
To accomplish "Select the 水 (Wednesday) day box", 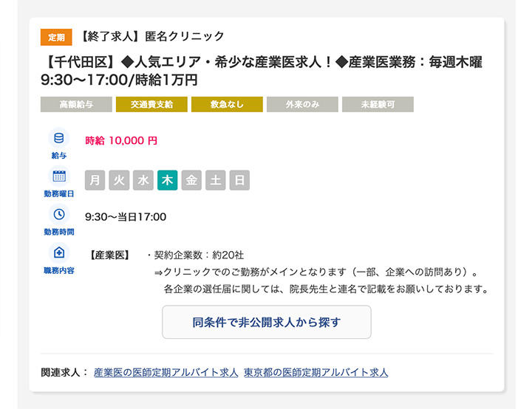I will [x=143, y=180].
